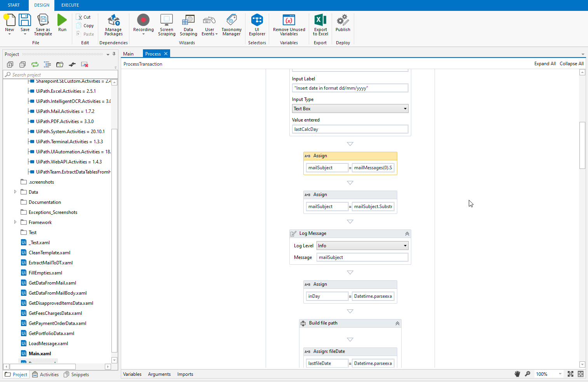Open the Snippets panel tab
This screenshot has height=382, width=588.
pos(77,375)
